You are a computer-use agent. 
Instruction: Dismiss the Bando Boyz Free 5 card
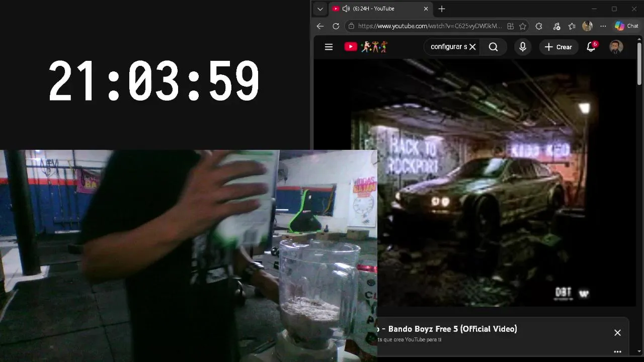pyautogui.click(x=617, y=333)
